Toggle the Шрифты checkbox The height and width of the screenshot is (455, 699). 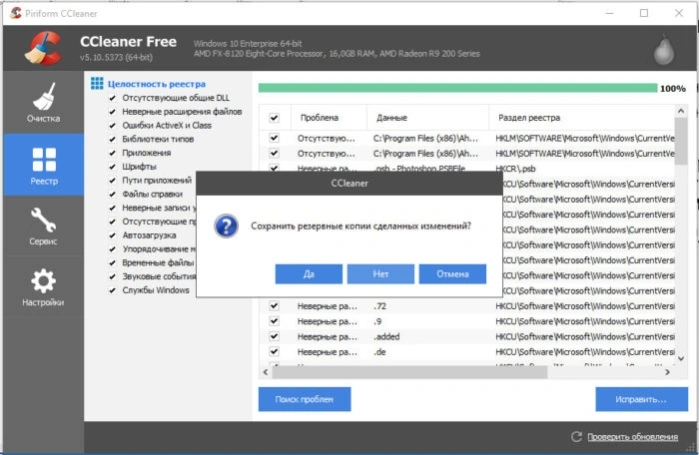[x=112, y=166]
